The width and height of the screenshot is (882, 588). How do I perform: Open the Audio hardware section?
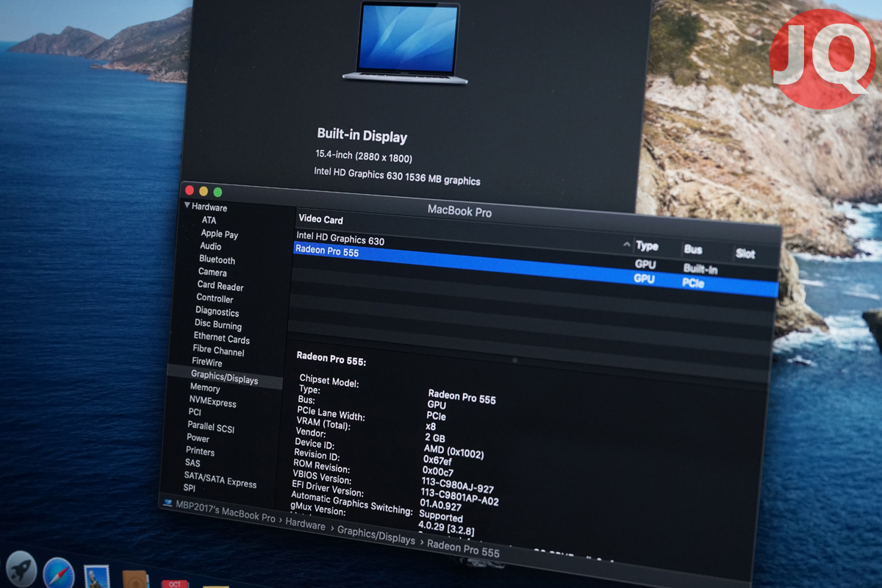coord(210,246)
